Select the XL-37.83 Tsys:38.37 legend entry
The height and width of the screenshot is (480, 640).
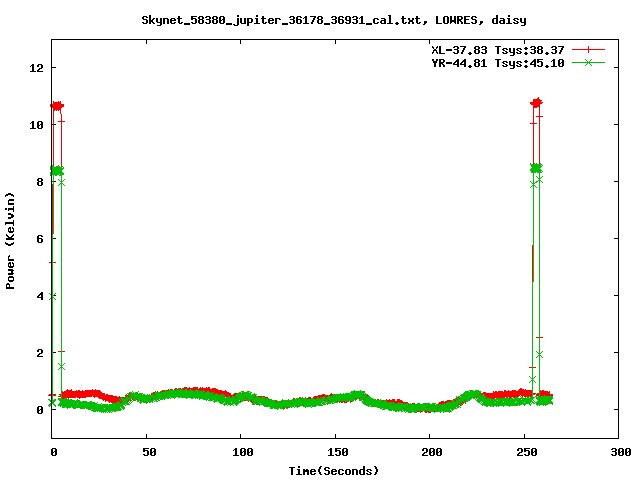tap(498, 50)
